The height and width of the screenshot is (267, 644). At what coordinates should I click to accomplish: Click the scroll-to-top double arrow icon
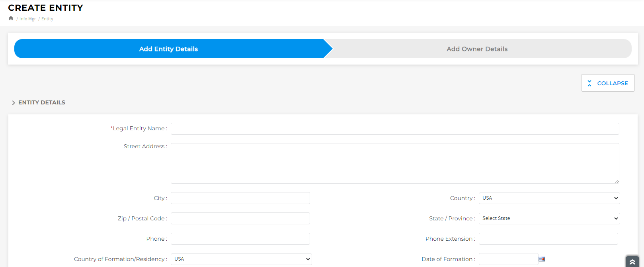point(632,262)
